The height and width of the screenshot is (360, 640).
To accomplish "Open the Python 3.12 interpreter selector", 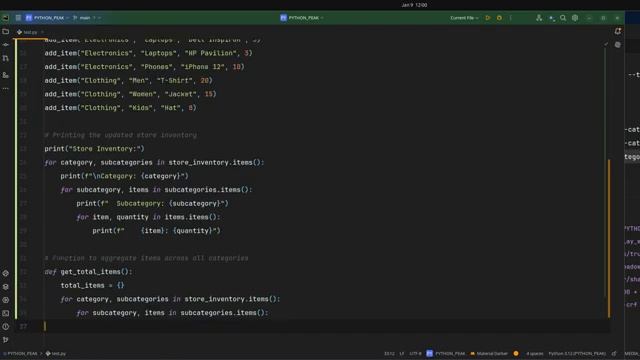I will click(577, 354).
